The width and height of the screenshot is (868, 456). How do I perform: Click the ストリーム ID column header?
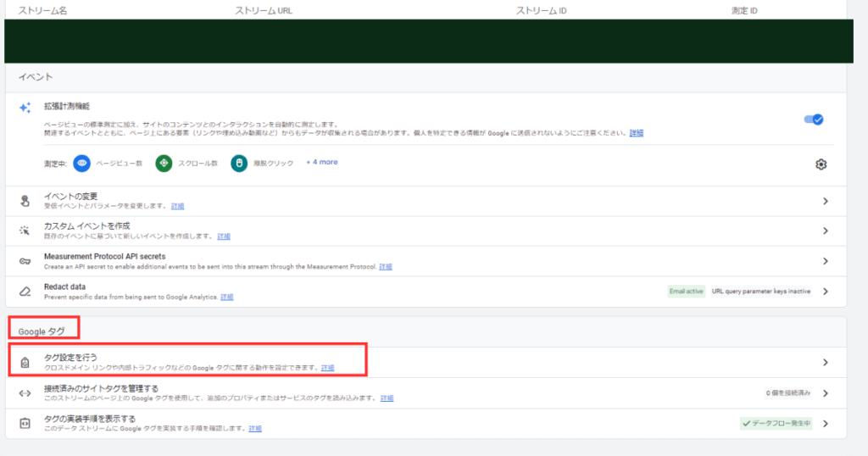click(542, 10)
